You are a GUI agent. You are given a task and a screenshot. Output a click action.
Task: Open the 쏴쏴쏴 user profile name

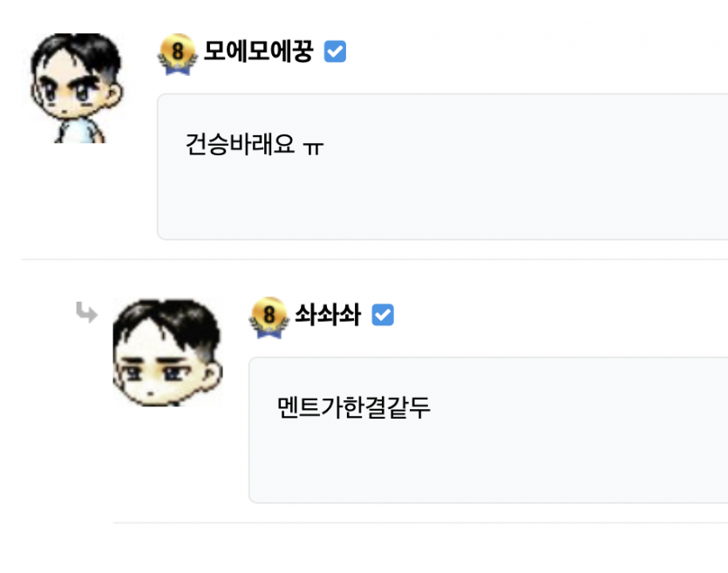(328, 316)
